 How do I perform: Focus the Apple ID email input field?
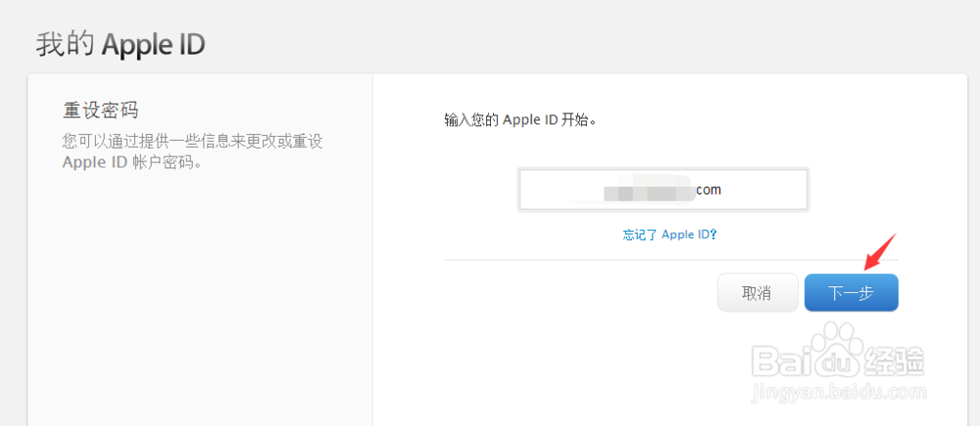(663, 189)
